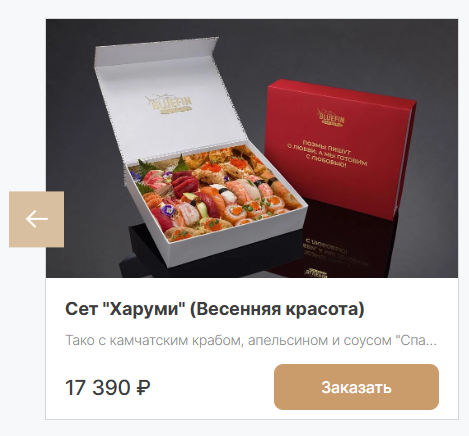Viewport: 469px width, 436px height.
Task: Click the left arrow carousel button
Action: point(36,219)
